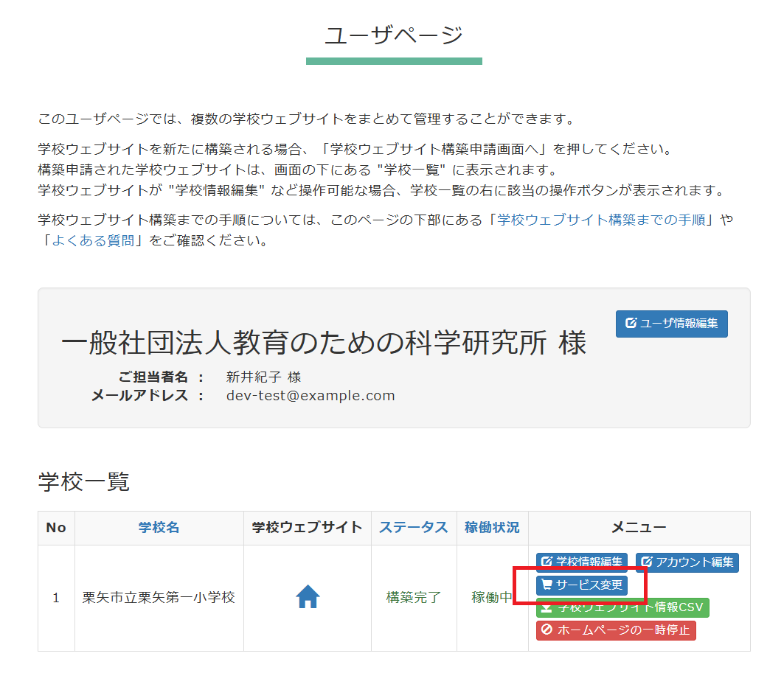Click the email address dev-test@example.com
This screenshot has height=673, width=784.
coord(311,396)
